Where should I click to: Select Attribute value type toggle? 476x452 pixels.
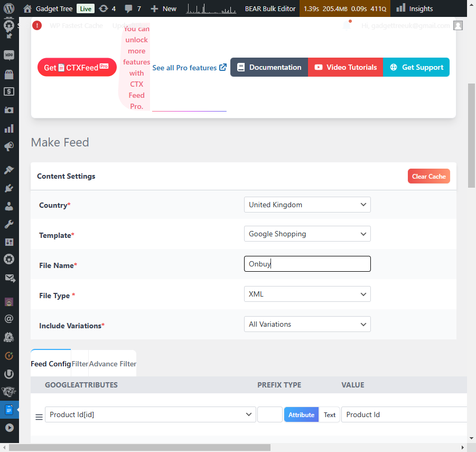(301, 414)
